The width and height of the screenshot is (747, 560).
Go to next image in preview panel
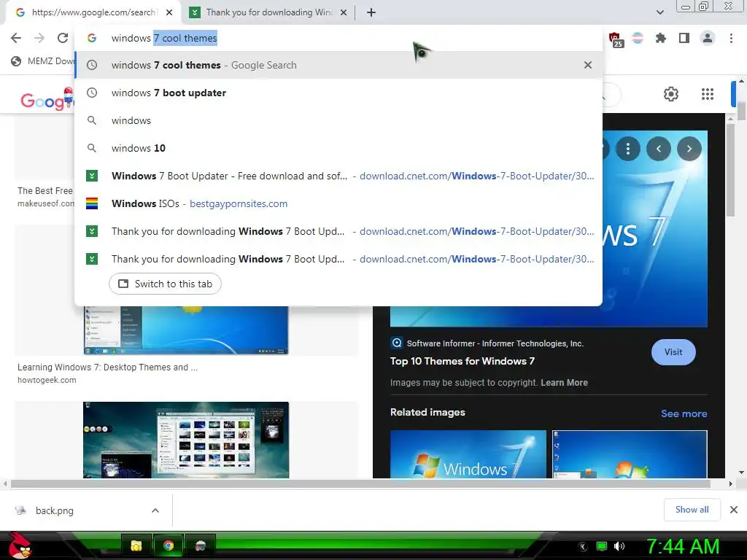coord(689,149)
